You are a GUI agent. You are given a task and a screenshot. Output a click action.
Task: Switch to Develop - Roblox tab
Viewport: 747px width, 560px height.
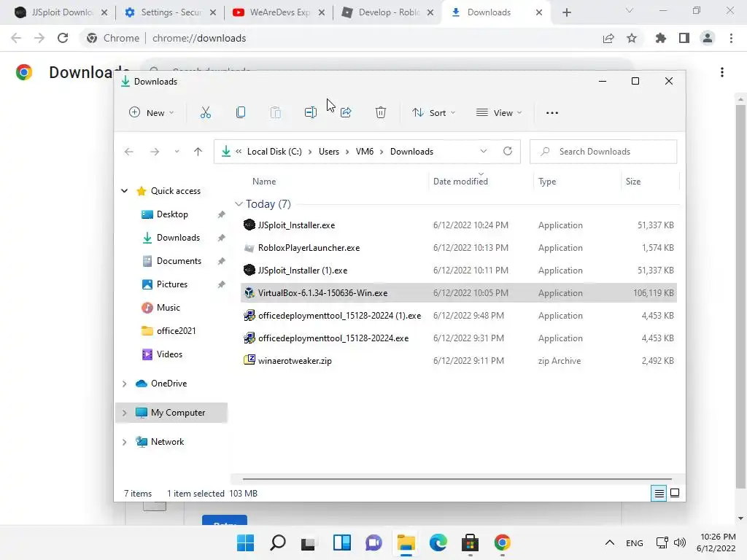click(388, 12)
